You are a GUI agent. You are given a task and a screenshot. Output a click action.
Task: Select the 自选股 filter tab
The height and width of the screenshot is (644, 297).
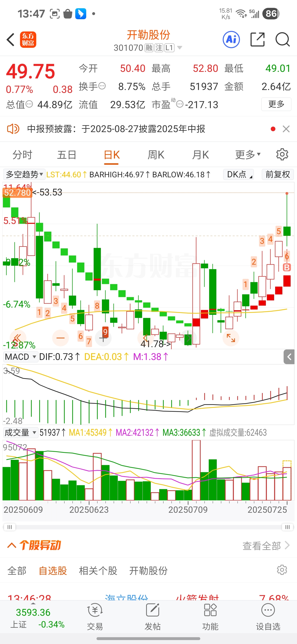coord(53,571)
